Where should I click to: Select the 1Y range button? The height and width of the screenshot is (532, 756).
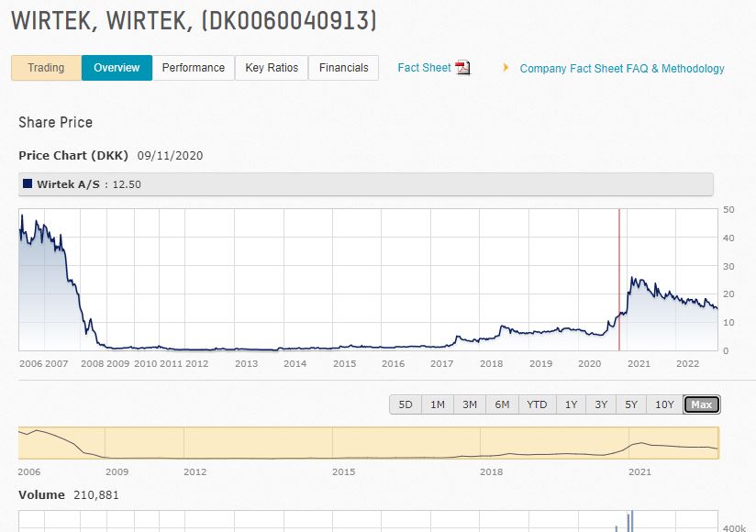[x=571, y=405]
